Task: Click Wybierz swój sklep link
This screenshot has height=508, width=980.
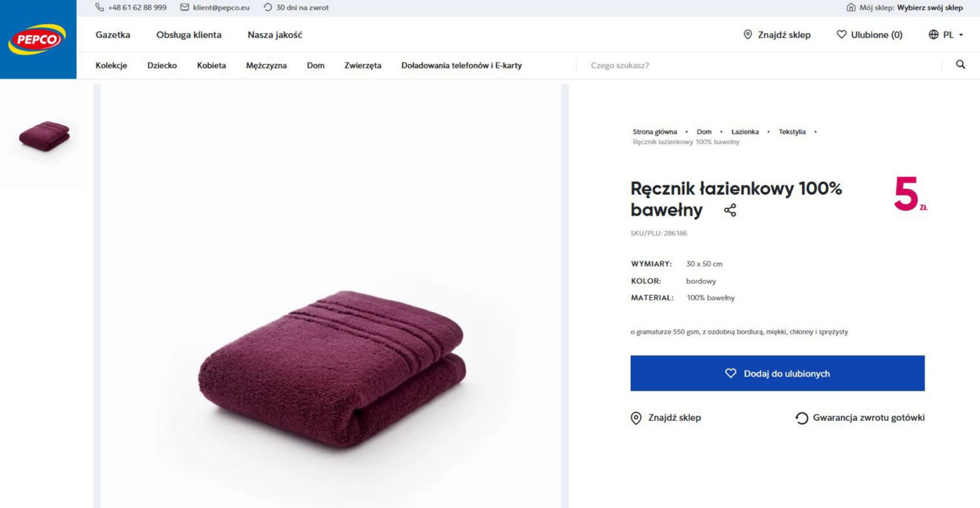Action: tap(930, 8)
